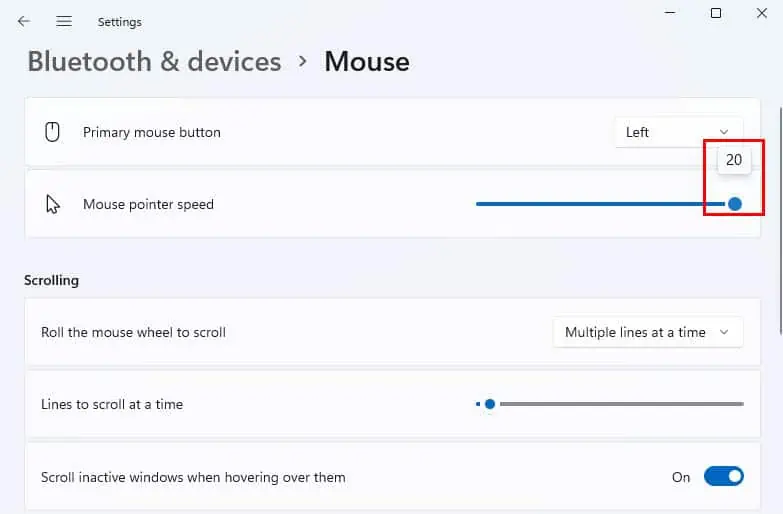
Task: Click the breadcrumb chevron separator
Action: click(302, 62)
